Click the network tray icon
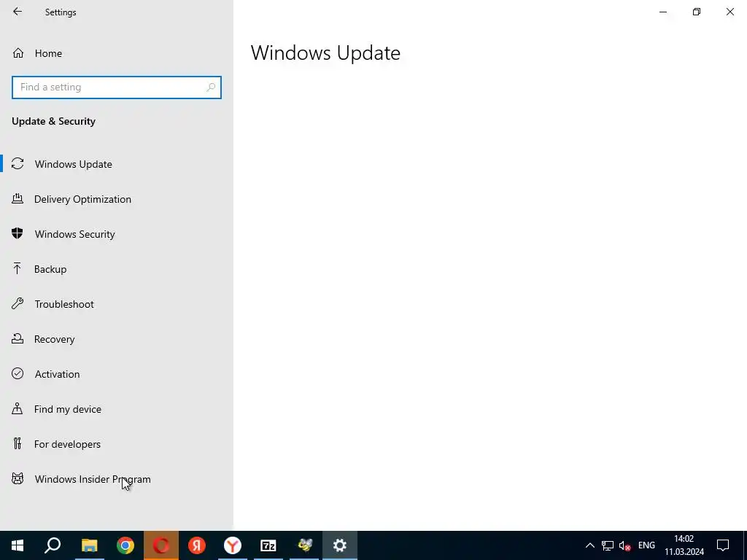The width and height of the screenshot is (747, 560). pos(608,545)
